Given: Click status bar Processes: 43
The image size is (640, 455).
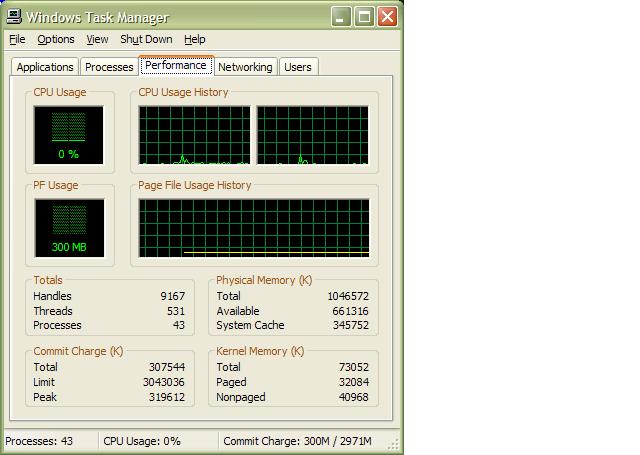Looking at the screenshot, I should [x=39, y=442].
